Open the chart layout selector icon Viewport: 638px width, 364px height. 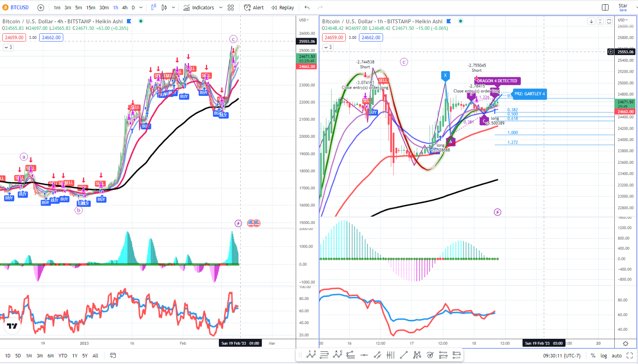605,7
